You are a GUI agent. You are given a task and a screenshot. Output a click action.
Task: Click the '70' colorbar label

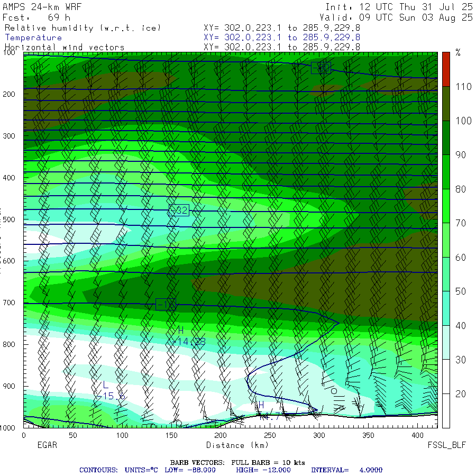461,223
